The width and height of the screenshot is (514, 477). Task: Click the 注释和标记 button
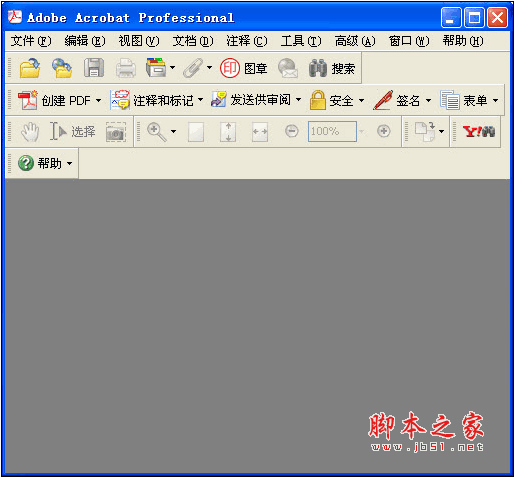pyautogui.click(x=152, y=100)
